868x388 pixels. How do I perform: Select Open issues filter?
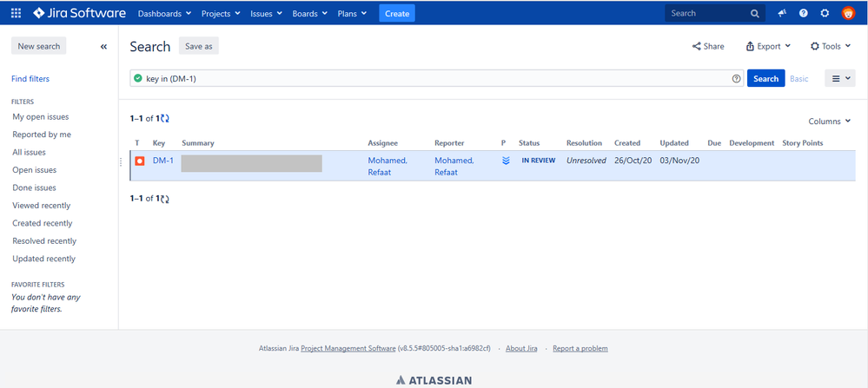point(35,169)
